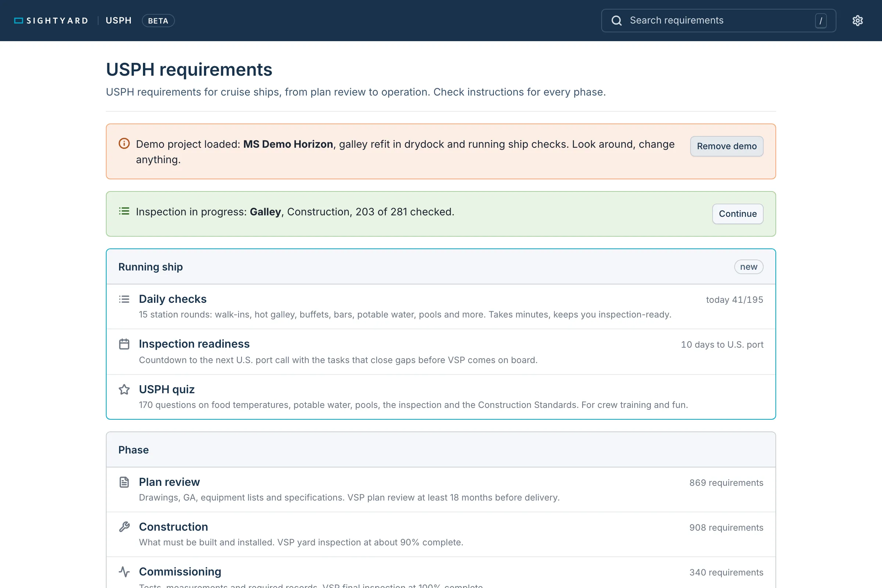The height and width of the screenshot is (588, 882).
Task: Click the SIGHTYARD brand name
Action: (57, 21)
